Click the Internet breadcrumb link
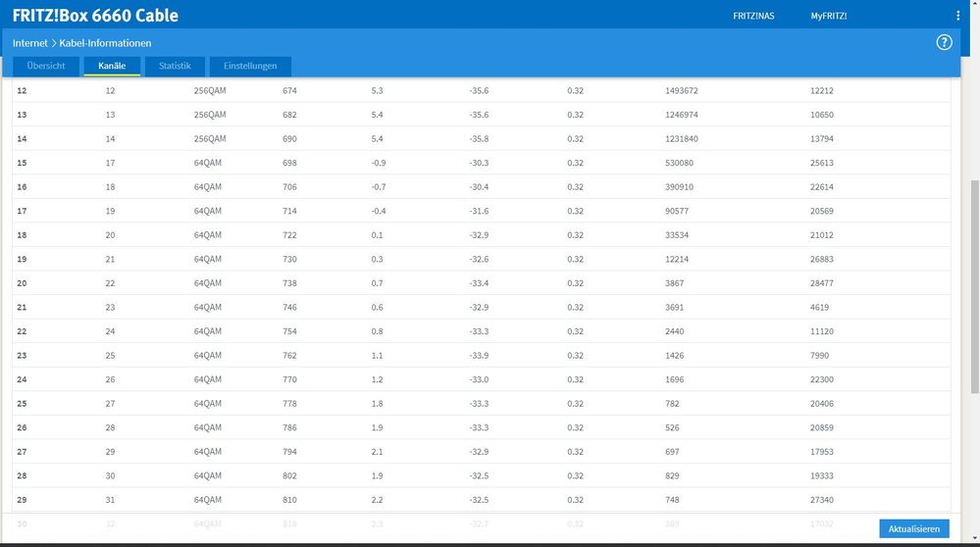The height and width of the screenshot is (547, 980). coord(30,43)
